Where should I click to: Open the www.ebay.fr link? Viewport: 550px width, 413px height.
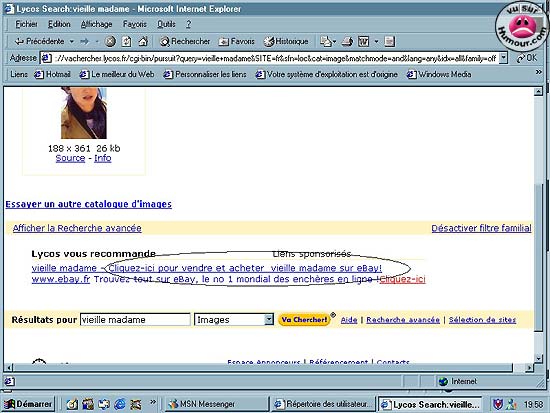(x=61, y=279)
